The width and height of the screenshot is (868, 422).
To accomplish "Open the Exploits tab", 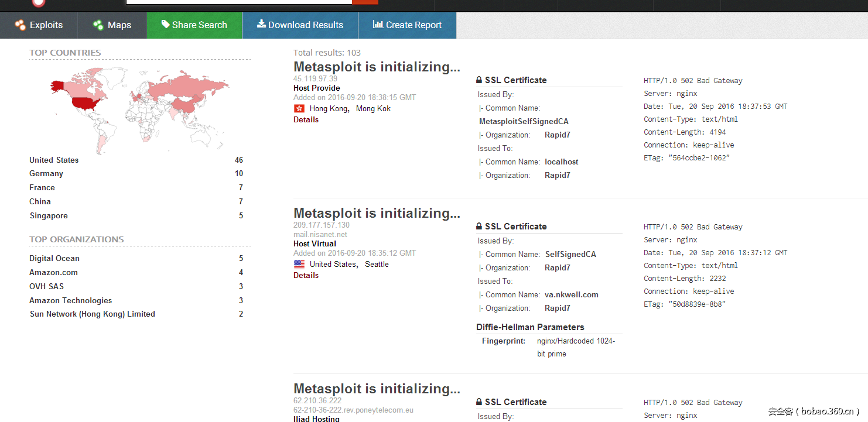I will pos(39,25).
